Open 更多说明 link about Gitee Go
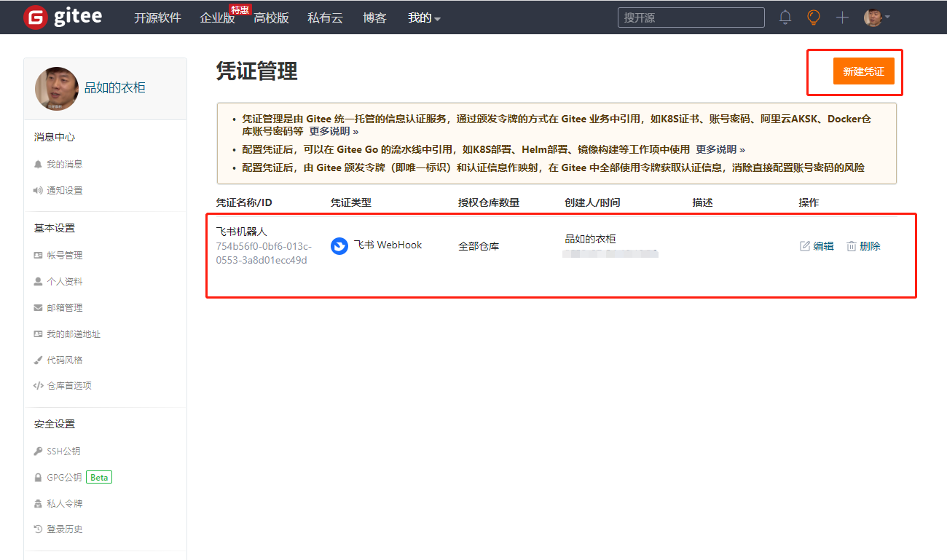The width and height of the screenshot is (947, 560). tap(720, 149)
